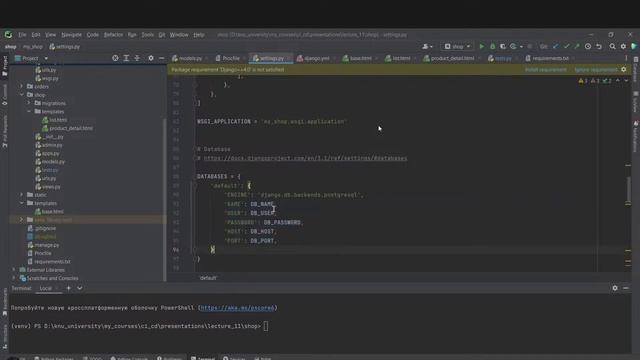
Task: Collapse the templates folder under shop
Action: coord(29,111)
